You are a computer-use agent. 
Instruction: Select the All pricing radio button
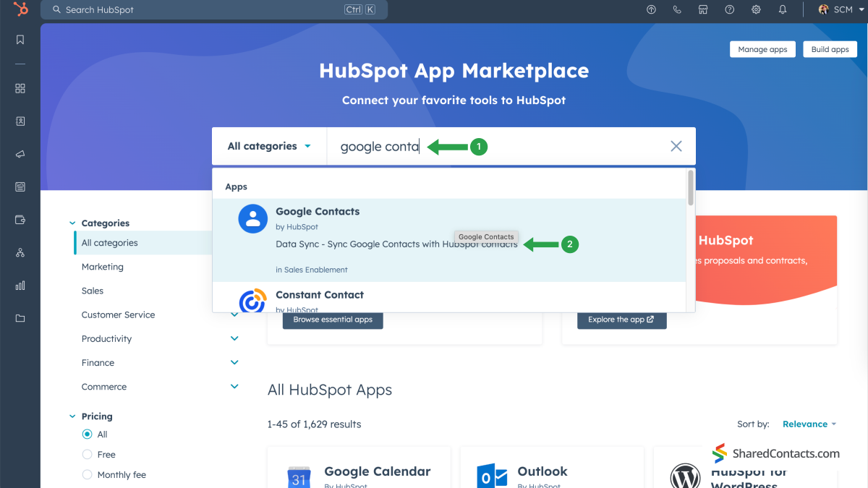tap(88, 435)
